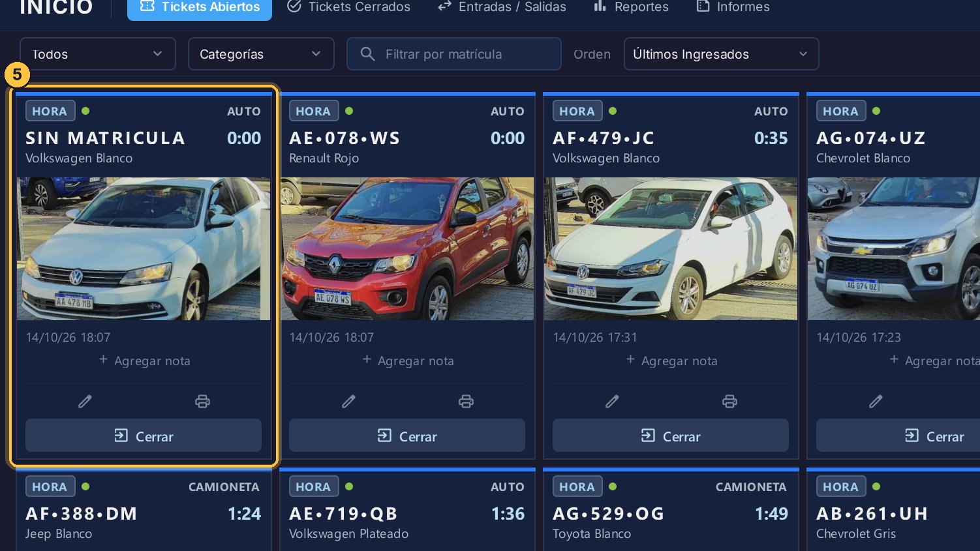Viewport: 980px width, 551px height.
Task: Open the Tickets Abiertos tab
Action: tap(200, 7)
